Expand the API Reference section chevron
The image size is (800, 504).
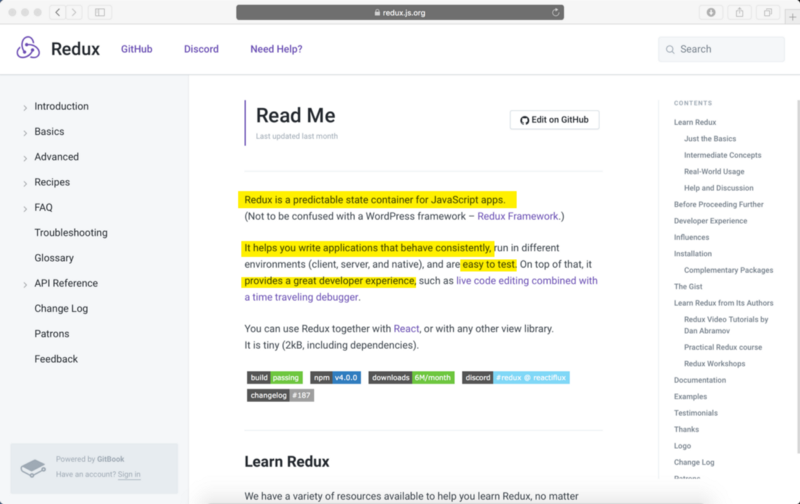point(25,285)
